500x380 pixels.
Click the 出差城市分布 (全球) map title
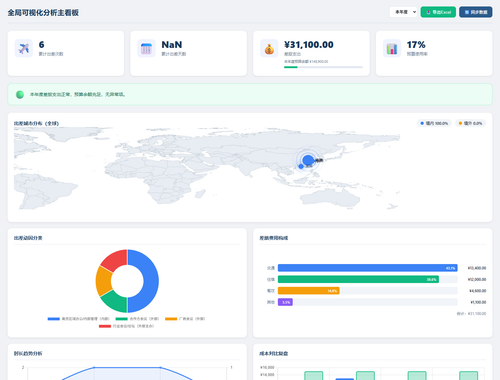coord(36,123)
